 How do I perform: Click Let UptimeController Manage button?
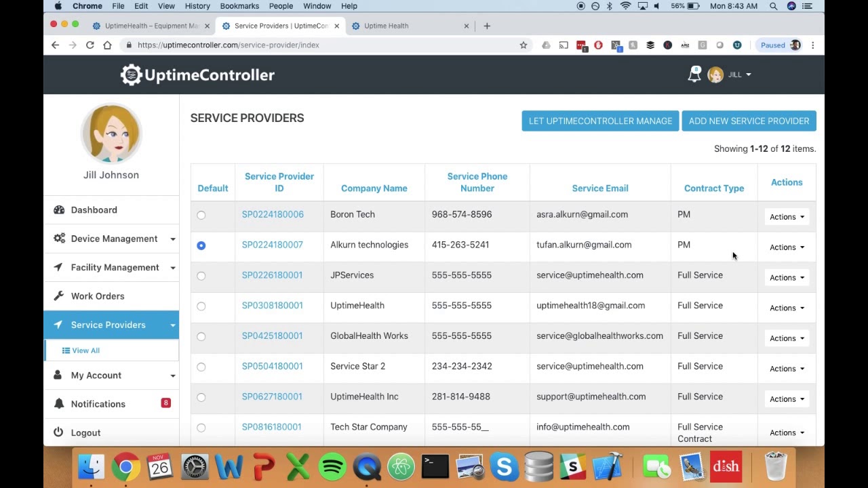coord(600,121)
